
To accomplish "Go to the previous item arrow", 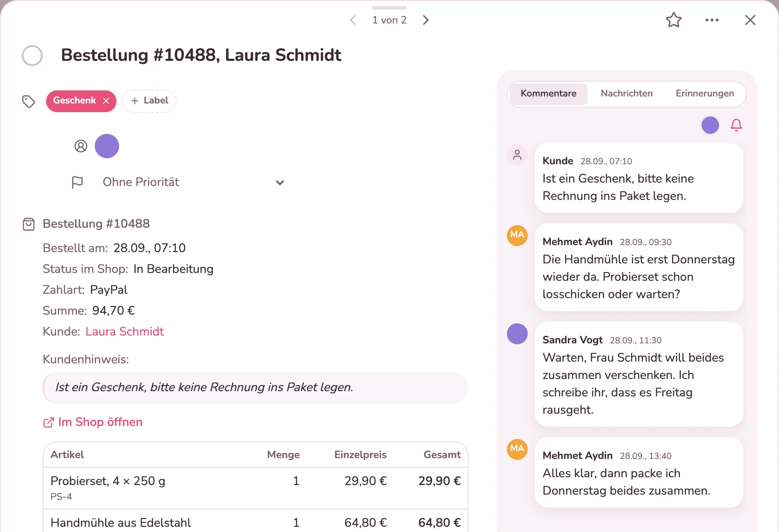I will (353, 20).
